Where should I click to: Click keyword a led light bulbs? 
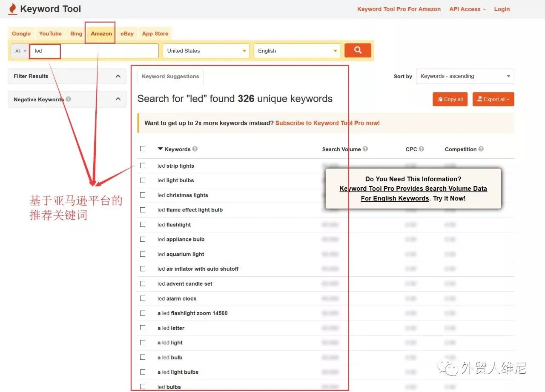[x=178, y=372]
